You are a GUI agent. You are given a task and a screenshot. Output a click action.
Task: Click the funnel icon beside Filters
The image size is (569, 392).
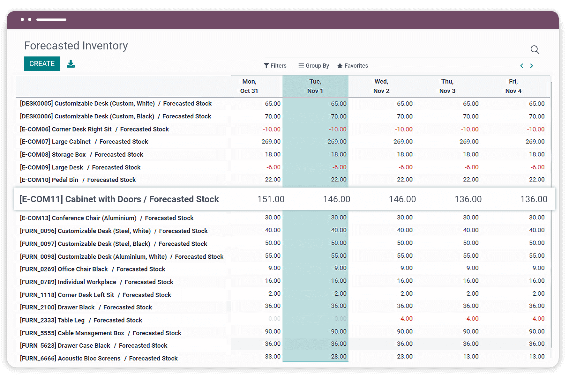[267, 66]
